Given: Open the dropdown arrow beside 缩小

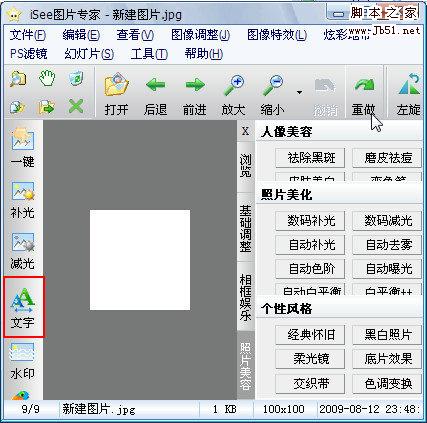Looking at the screenshot, I should [299, 92].
